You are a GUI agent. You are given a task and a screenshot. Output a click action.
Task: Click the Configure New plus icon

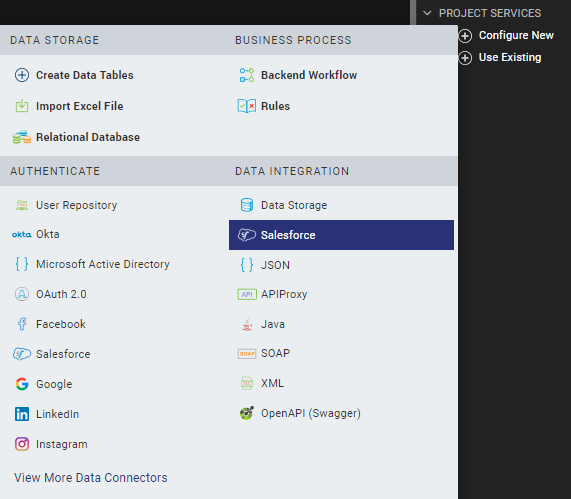point(465,36)
